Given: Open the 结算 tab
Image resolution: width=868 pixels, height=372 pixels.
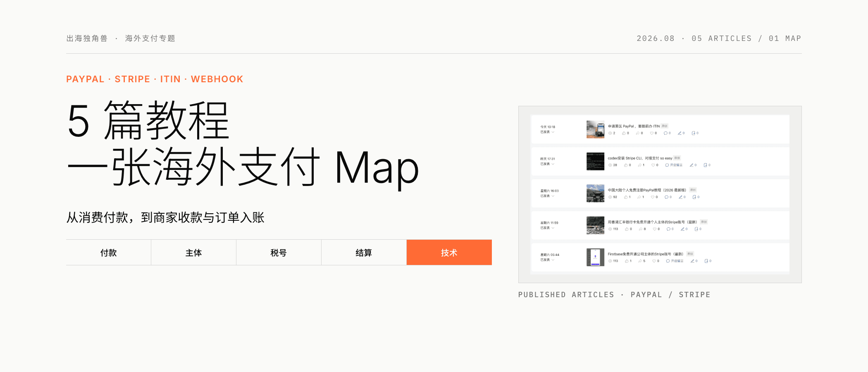Looking at the screenshot, I should tap(364, 253).
